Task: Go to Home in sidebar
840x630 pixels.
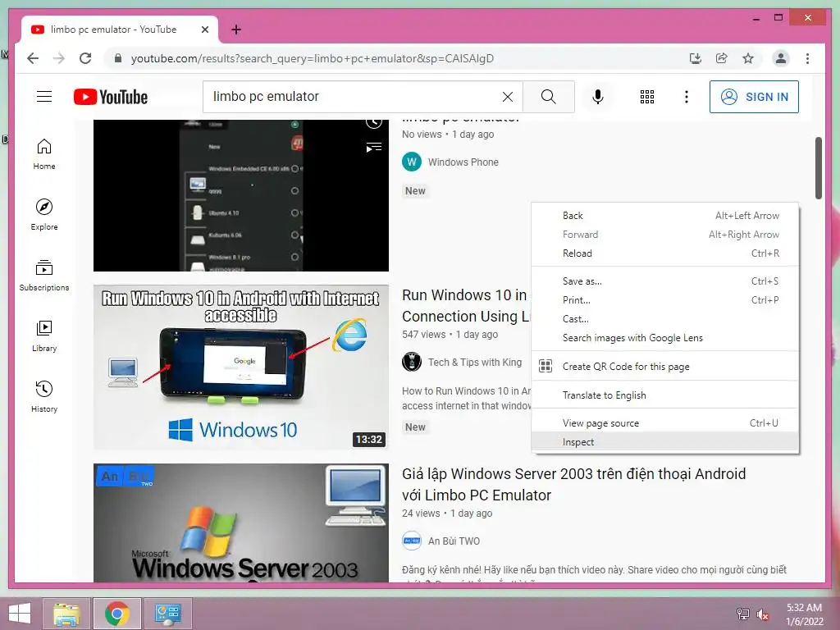Action: click(44, 154)
